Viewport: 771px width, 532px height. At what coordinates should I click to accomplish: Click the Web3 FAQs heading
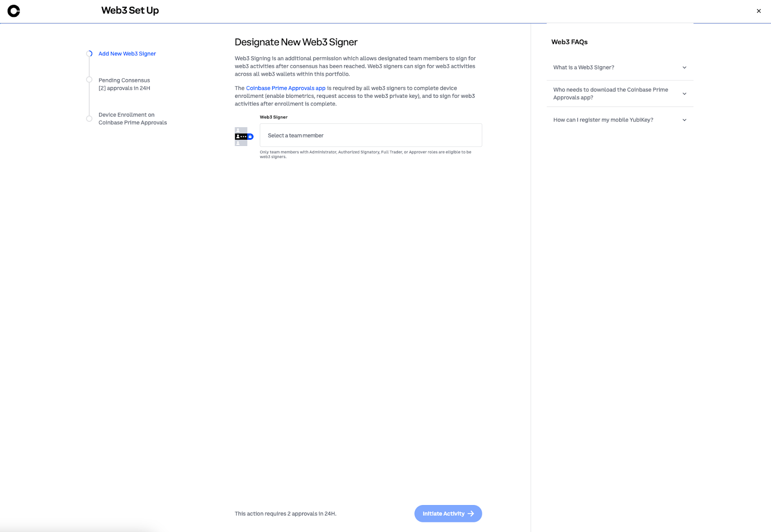click(x=570, y=42)
